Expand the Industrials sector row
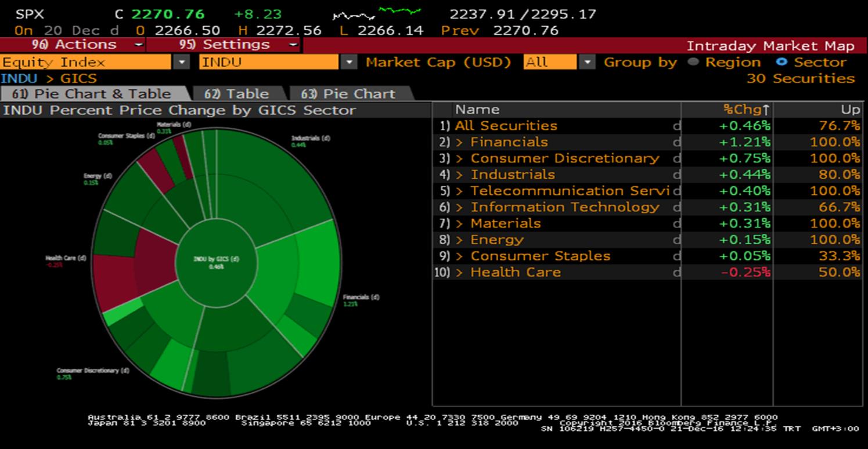The width and height of the screenshot is (868, 449). click(460, 175)
